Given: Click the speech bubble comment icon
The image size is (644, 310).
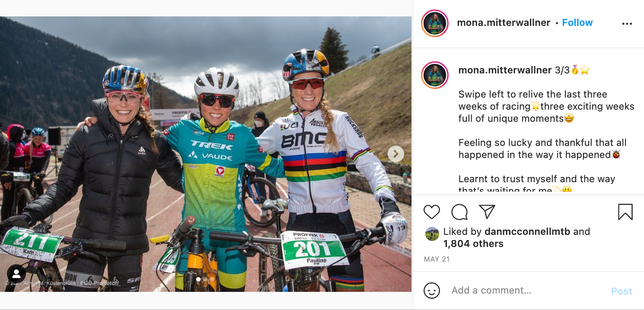Looking at the screenshot, I should pos(459,212).
